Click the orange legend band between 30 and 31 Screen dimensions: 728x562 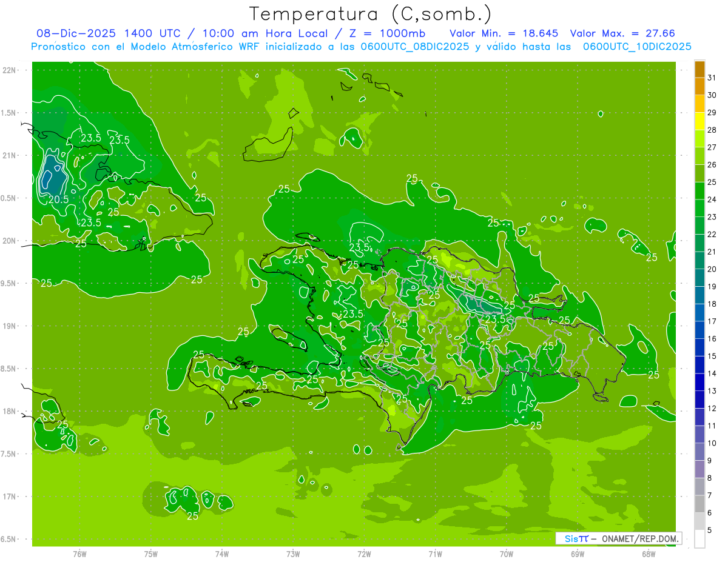(699, 87)
